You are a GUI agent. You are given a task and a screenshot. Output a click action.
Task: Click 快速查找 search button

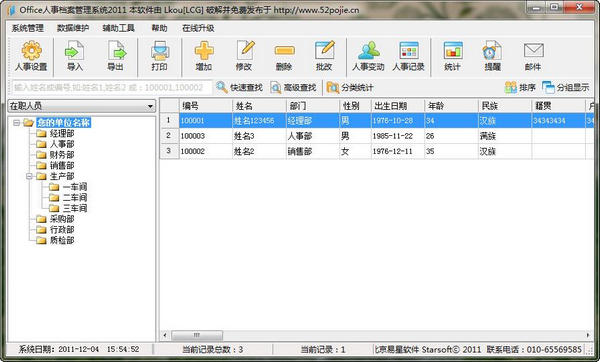click(239, 88)
